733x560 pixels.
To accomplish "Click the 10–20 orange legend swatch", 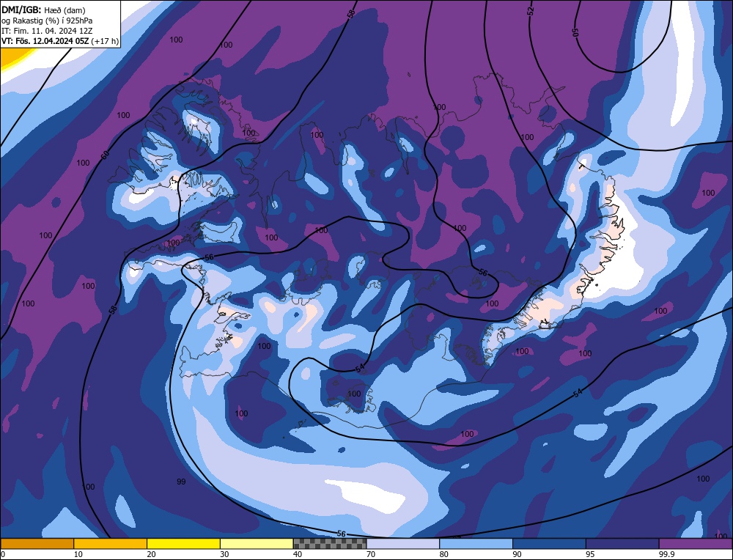I will click(x=111, y=544).
